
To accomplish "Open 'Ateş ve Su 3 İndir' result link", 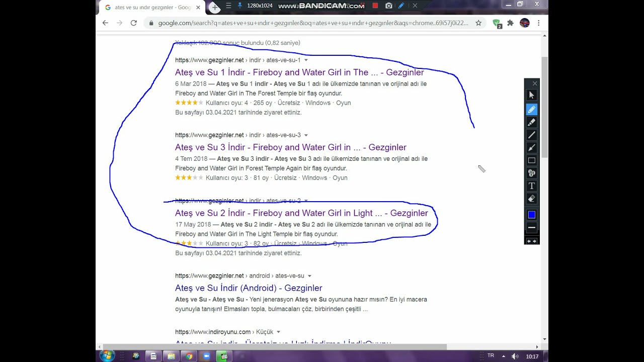I will click(x=291, y=147).
